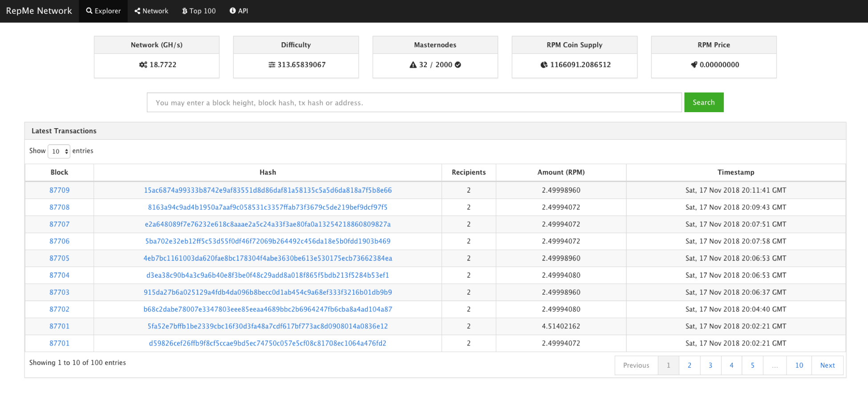Open transaction hash starting with d59826ce
868x393 pixels.
point(268,343)
